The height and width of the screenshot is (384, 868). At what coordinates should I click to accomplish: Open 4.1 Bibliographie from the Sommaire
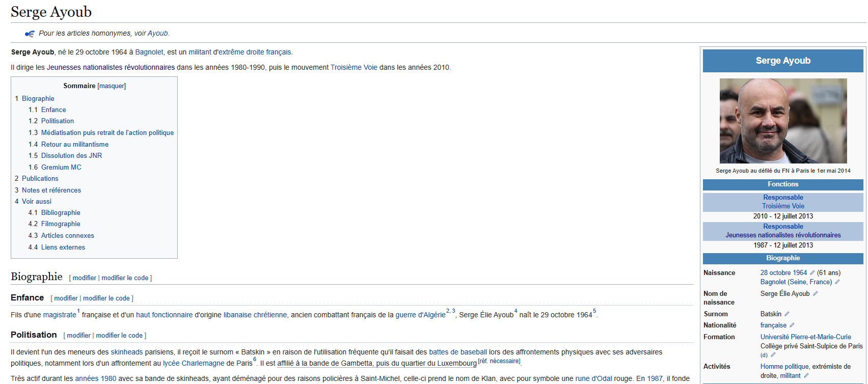61,213
